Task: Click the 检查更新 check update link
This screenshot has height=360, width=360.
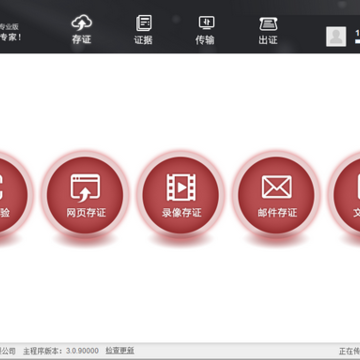Action: pyautogui.click(x=120, y=351)
